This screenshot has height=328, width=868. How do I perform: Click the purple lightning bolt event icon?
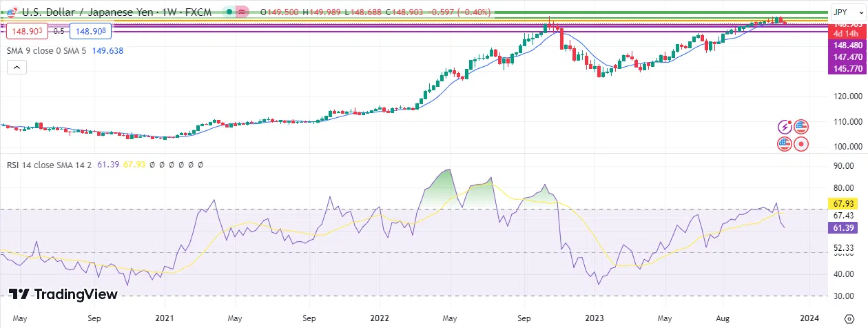click(x=785, y=127)
